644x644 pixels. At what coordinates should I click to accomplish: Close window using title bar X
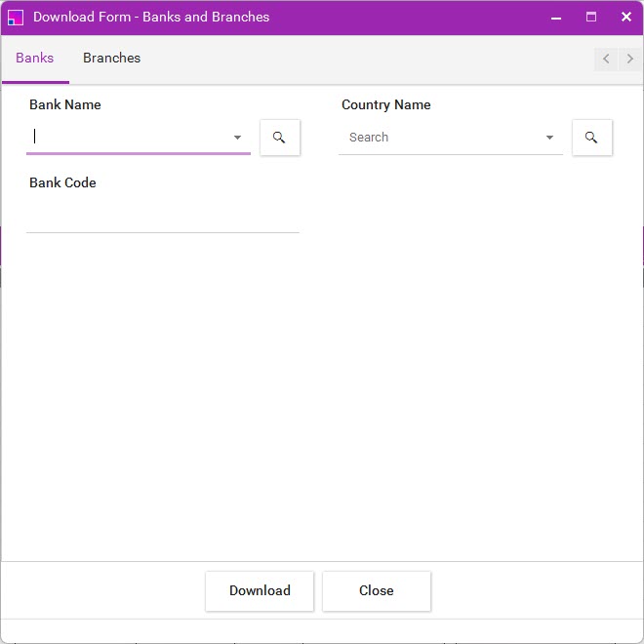(x=626, y=18)
